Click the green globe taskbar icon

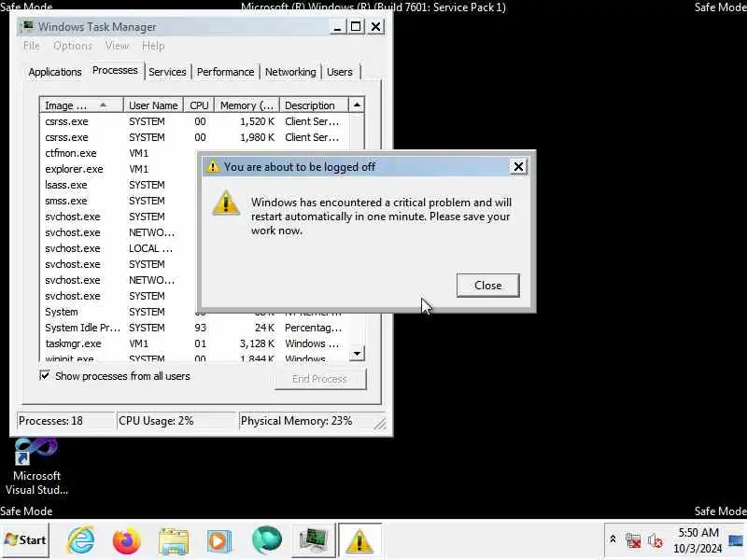tap(267, 540)
